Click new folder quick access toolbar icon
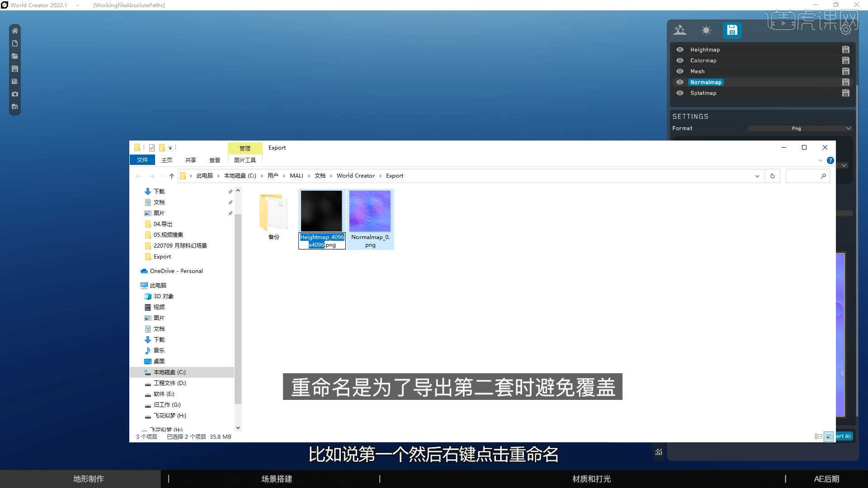This screenshot has width=868, height=488. coord(162,148)
